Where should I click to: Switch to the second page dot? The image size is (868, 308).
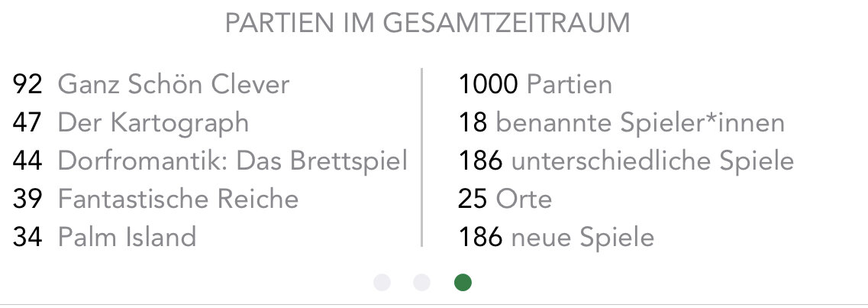click(x=421, y=283)
